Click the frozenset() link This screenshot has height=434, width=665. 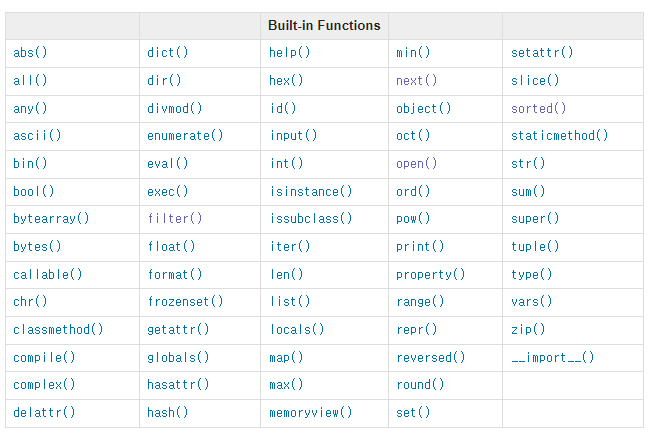click(x=185, y=301)
